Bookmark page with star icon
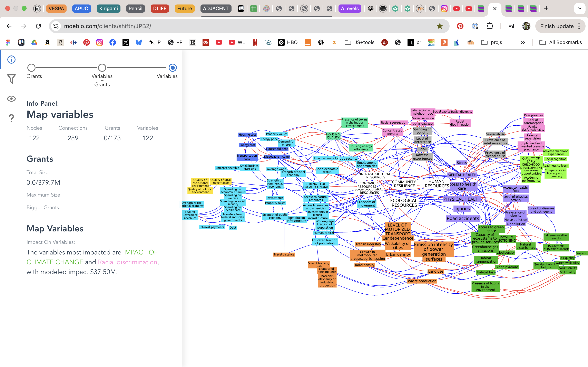 tap(440, 26)
